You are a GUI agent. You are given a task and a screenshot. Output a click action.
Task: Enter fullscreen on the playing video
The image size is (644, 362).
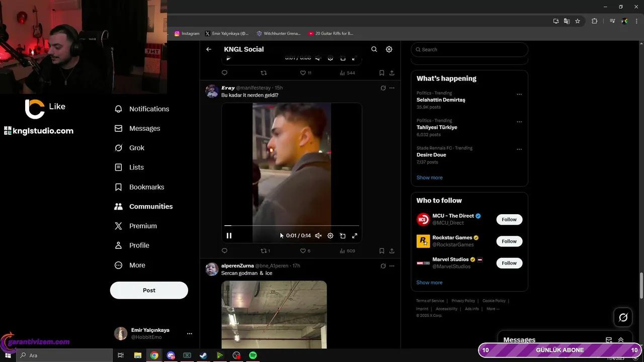pyautogui.click(x=355, y=235)
